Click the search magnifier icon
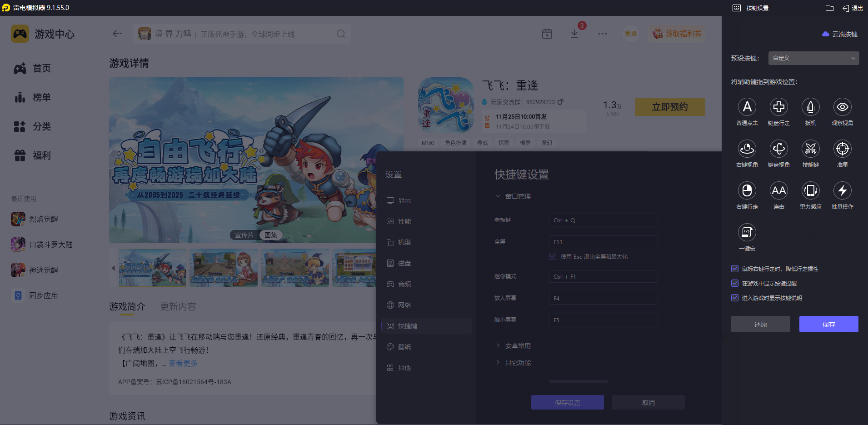This screenshot has width=868, height=425. (x=341, y=34)
